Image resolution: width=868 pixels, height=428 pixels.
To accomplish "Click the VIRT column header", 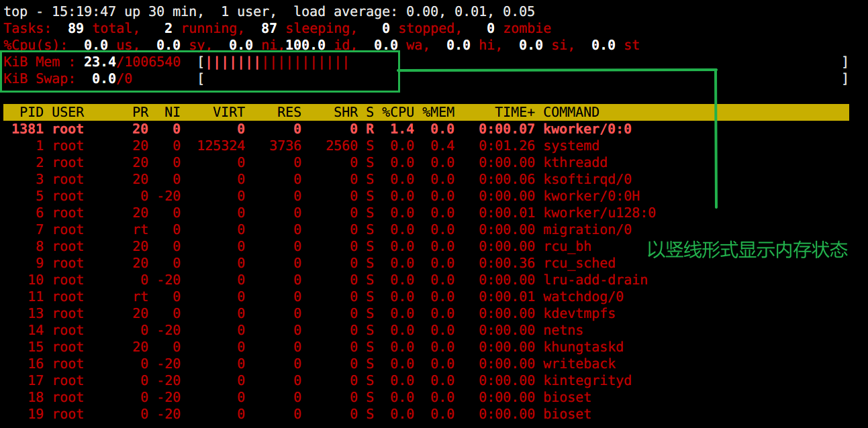I will 229,112.
